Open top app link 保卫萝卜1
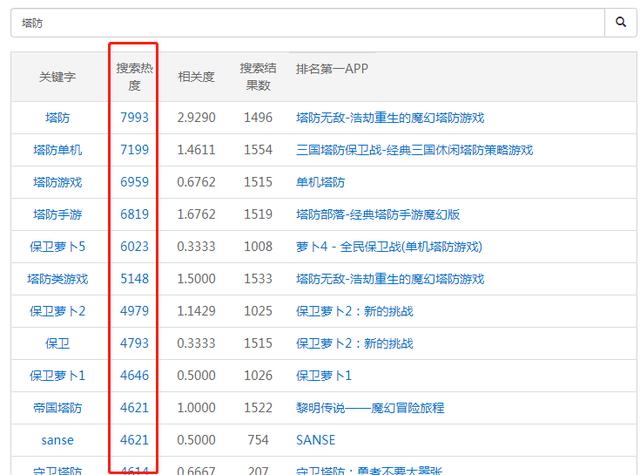Viewport: 640px width, 475px height. tap(324, 376)
